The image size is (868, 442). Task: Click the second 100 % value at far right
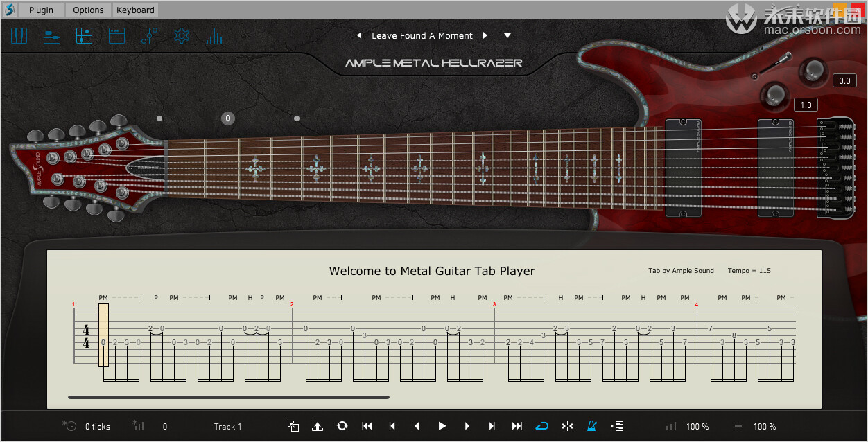coord(765,427)
